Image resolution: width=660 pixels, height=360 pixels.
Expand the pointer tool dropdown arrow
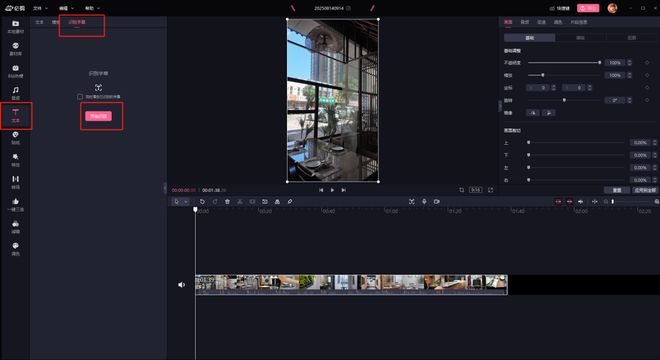point(186,202)
